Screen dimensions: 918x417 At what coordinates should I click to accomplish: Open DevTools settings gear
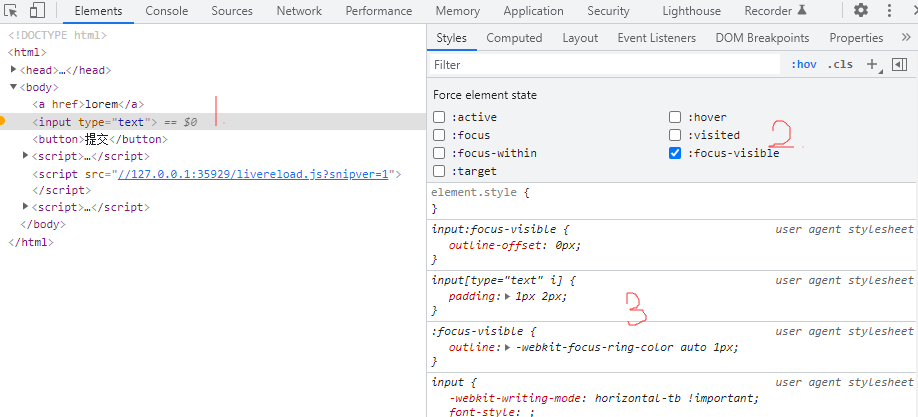[x=860, y=11]
